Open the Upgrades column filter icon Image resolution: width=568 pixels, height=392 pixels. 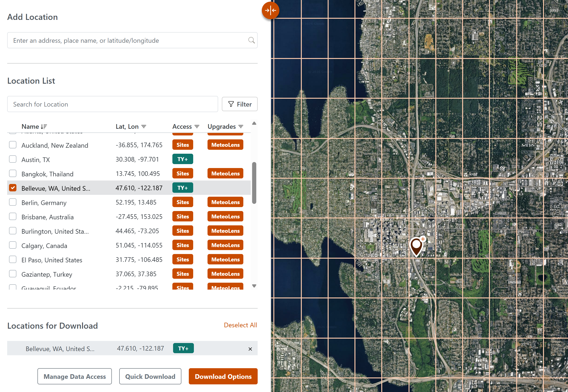(x=241, y=126)
